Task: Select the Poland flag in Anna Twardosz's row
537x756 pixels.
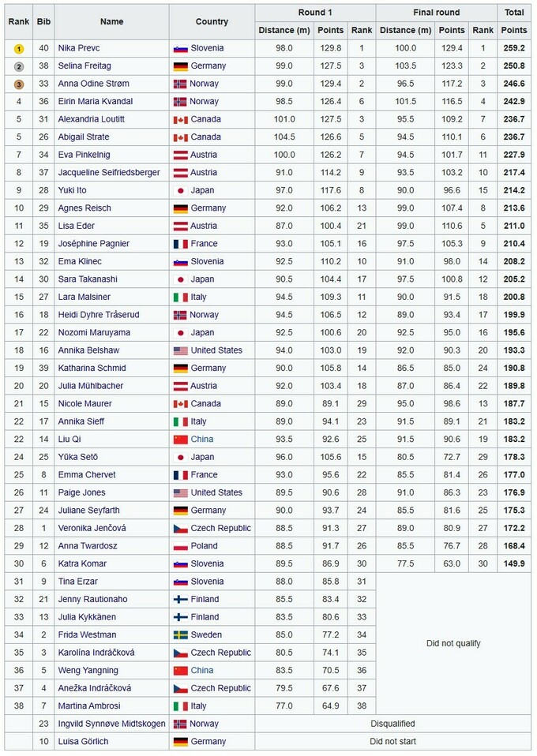Action: (180, 546)
